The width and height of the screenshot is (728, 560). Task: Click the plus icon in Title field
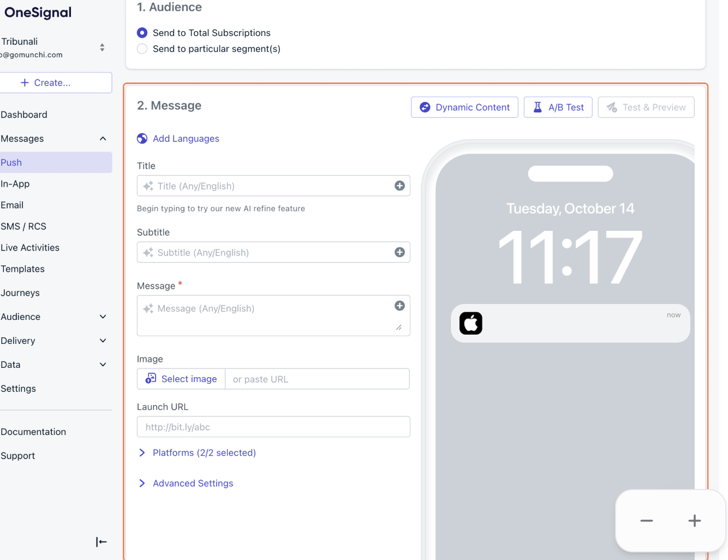tap(400, 186)
